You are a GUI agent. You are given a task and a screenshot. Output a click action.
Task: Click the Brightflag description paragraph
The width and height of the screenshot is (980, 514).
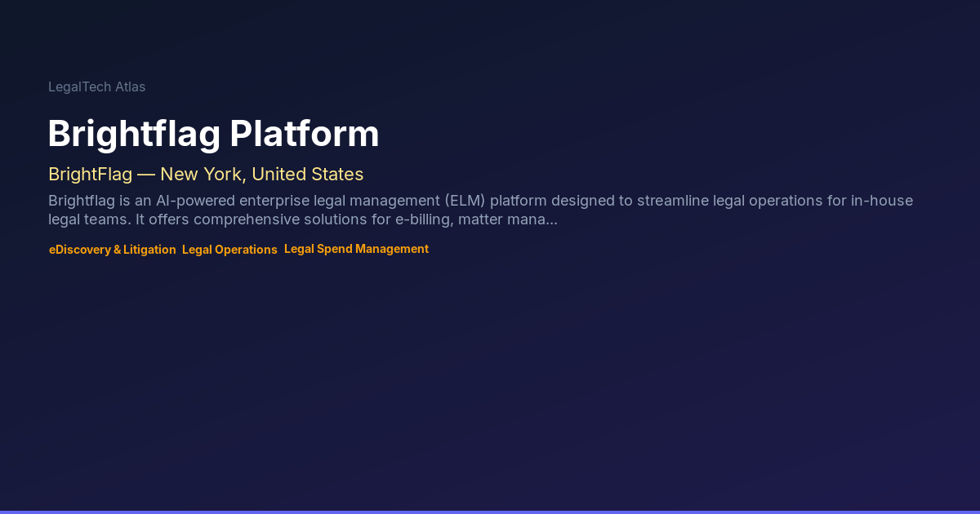[480, 210]
